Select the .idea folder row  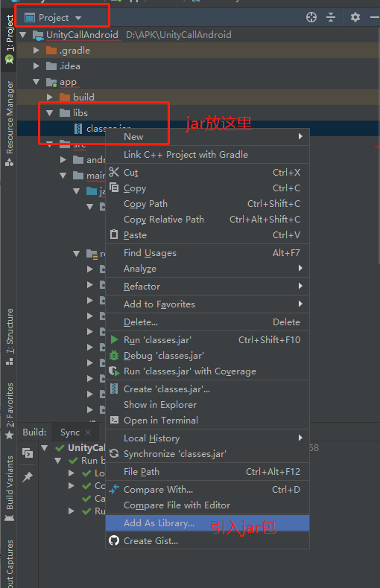(198, 66)
